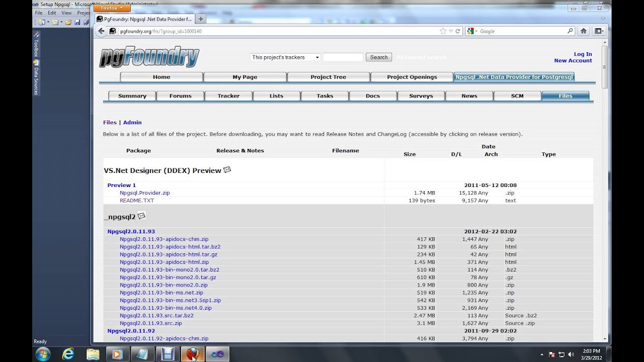644x362 pixels.
Task: Open the Home tab on pgFoundry
Action: pyautogui.click(x=162, y=77)
